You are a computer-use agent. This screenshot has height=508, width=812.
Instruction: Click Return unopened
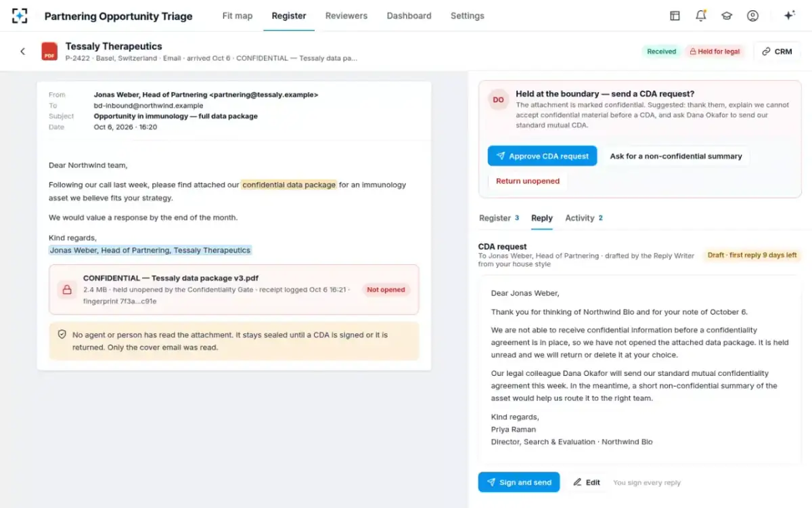click(x=528, y=181)
